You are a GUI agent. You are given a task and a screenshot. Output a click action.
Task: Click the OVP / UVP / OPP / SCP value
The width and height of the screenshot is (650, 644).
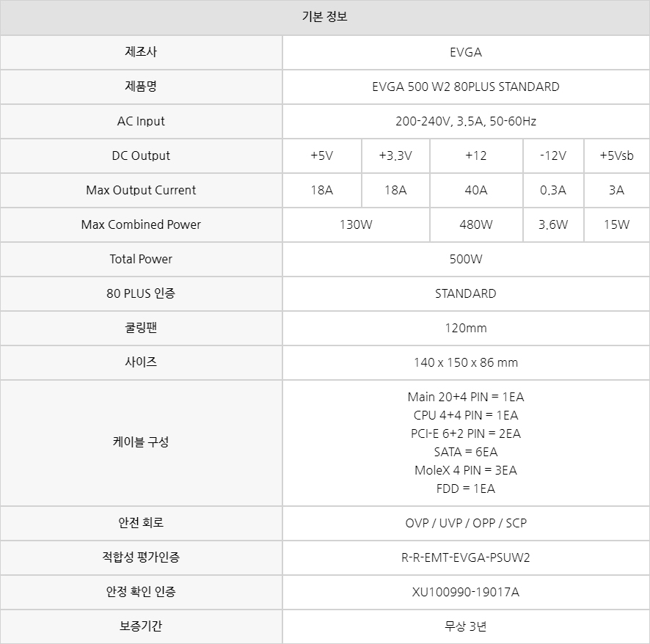(x=465, y=523)
